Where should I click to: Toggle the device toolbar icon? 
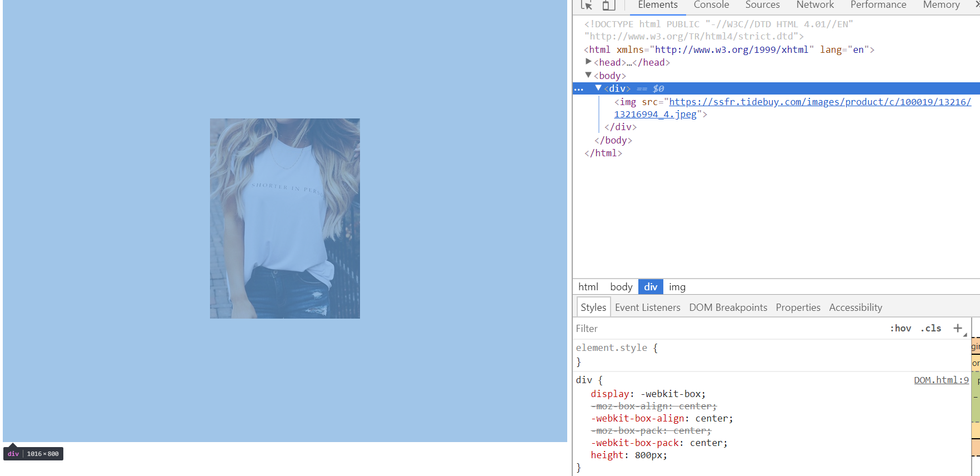tap(609, 5)
